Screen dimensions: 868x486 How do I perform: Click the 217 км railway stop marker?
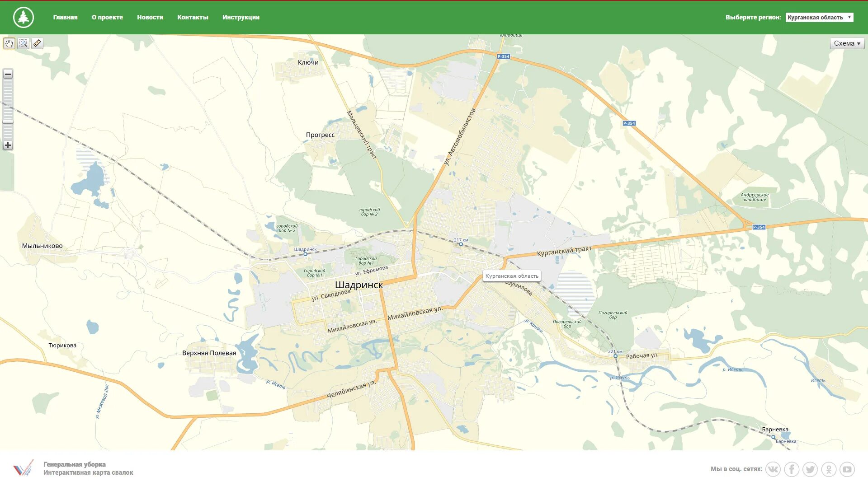pos(461,244)
